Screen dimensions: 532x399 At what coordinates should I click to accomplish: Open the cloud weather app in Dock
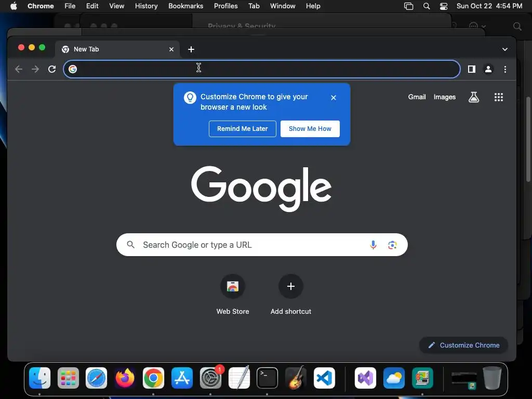tap(394, 378)
